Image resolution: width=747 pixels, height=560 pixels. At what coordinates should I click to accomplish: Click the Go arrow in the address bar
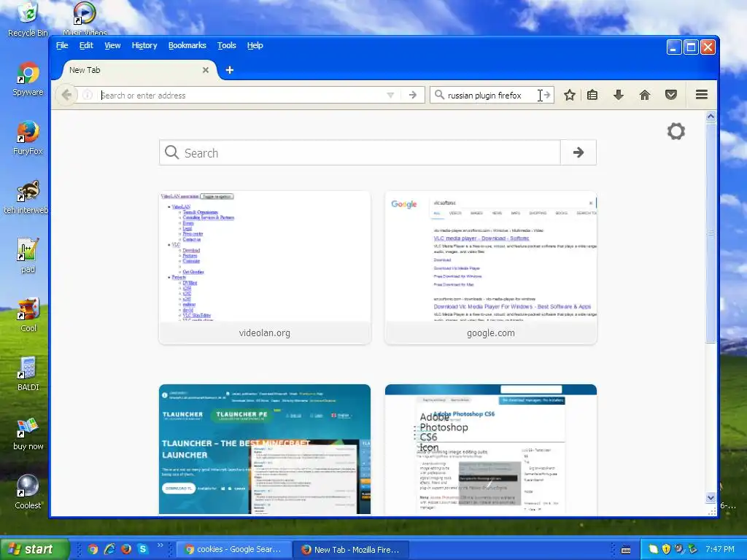click(413, 96)
